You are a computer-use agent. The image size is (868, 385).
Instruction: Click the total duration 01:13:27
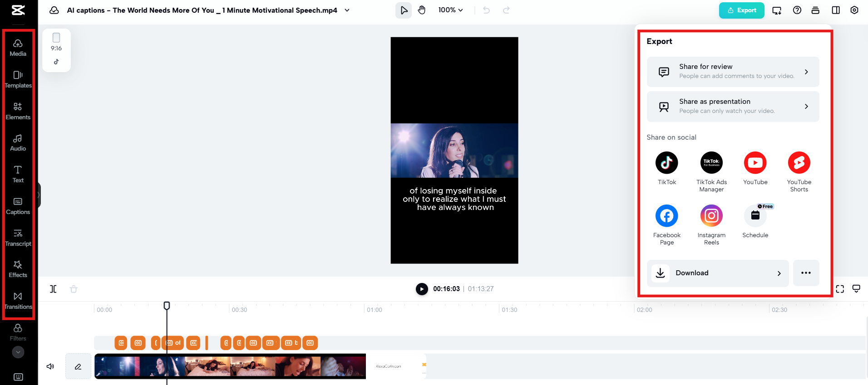pyautogui.click(x=481, y=289)
